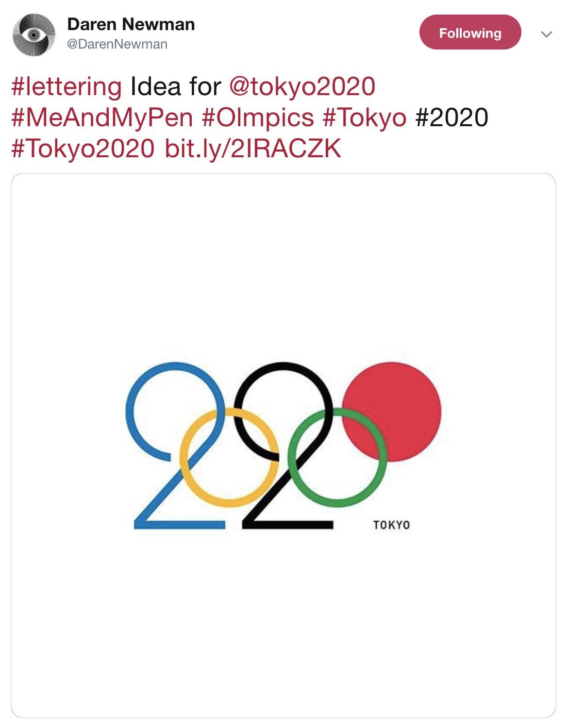Follow the #MeAndMyPen hashtag link
The width and height of the screenshot is (568, 728).
[102, 117]
